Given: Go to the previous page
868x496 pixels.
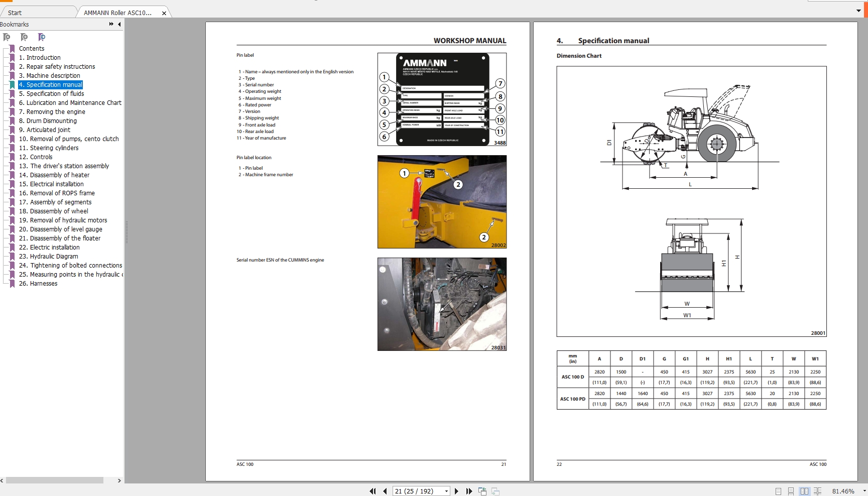Looking at the screenshot, I should click(x=385, y=491).
